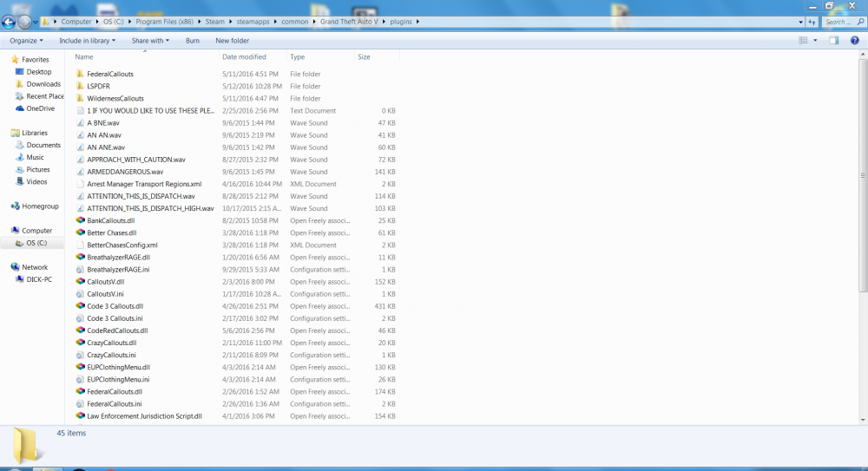Viewport: 868px width, 471px height.
Task: Select the ARMEDDANGEROUS.wav file name
Action: click(125, 172)
